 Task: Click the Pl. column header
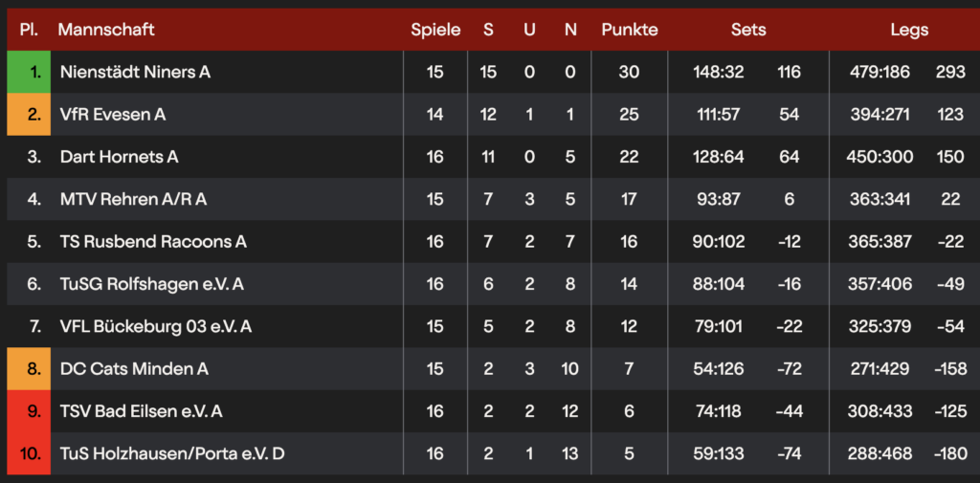point(29,30)
